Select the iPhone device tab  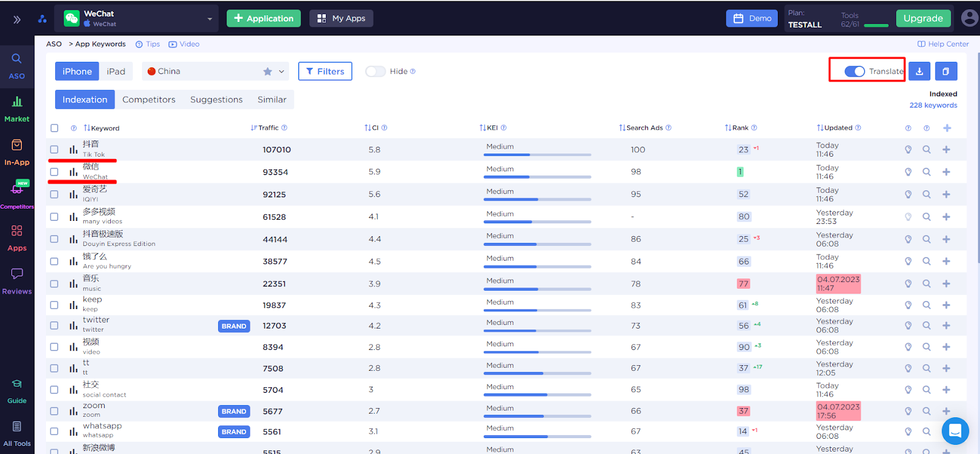click(77, 72)
